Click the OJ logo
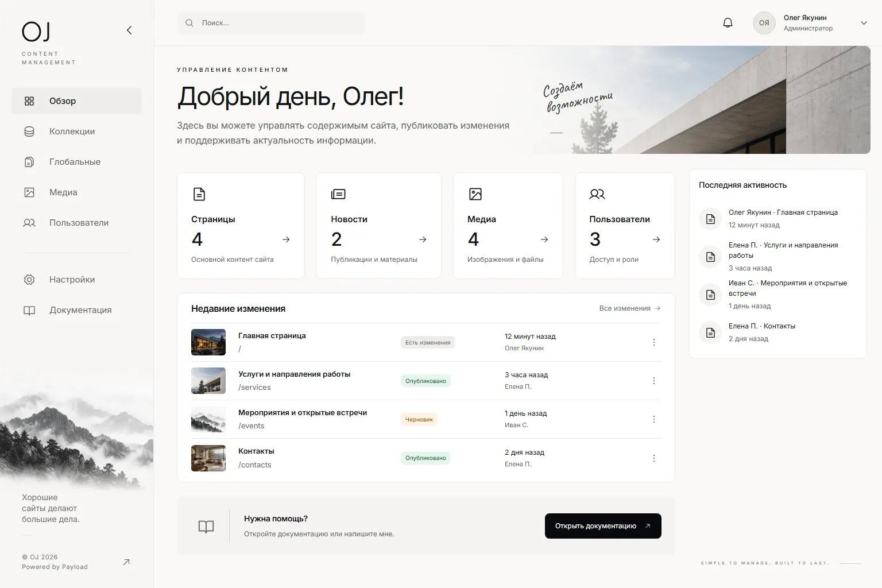This screenshot has height=588, width=882. (36, 32)
